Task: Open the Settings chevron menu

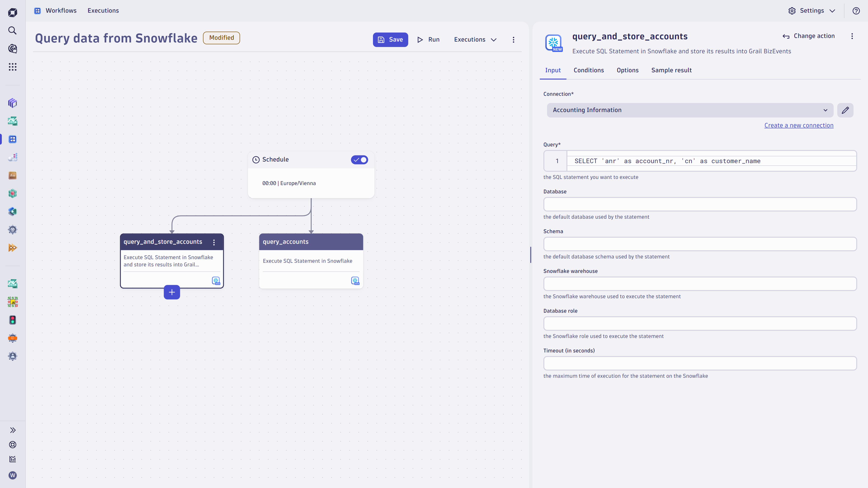Action: pos(833,10)
